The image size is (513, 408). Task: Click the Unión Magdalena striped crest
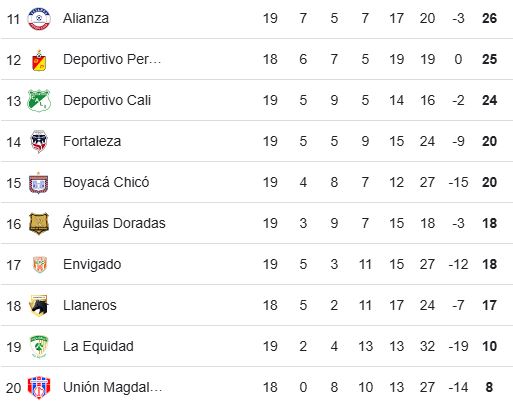[39, 388]
